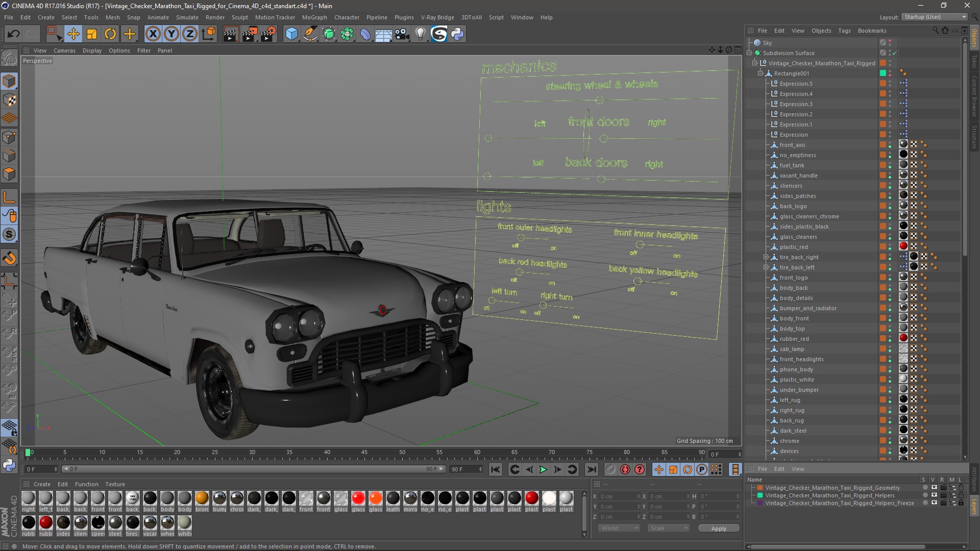Viewport: 980px width, 551px height.
Task: Collapse Vintage_Checker_Marathon_Taxi_Rigged null node
Action: [x=755, y=63]
